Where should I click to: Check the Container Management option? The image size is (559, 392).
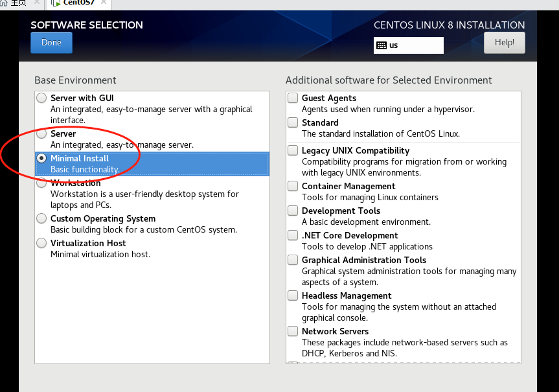(293, 186)
